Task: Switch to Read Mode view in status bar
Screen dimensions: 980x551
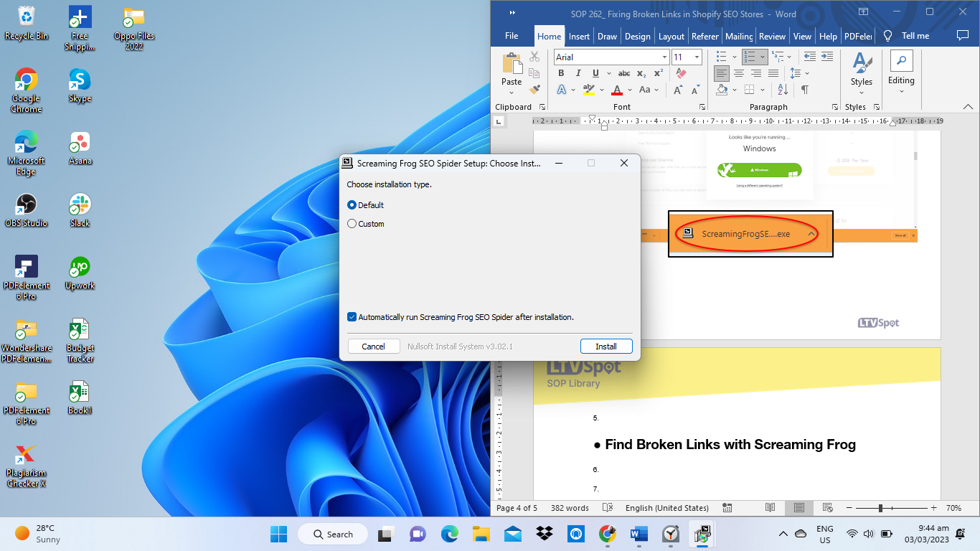Action: tap(770, 508)
